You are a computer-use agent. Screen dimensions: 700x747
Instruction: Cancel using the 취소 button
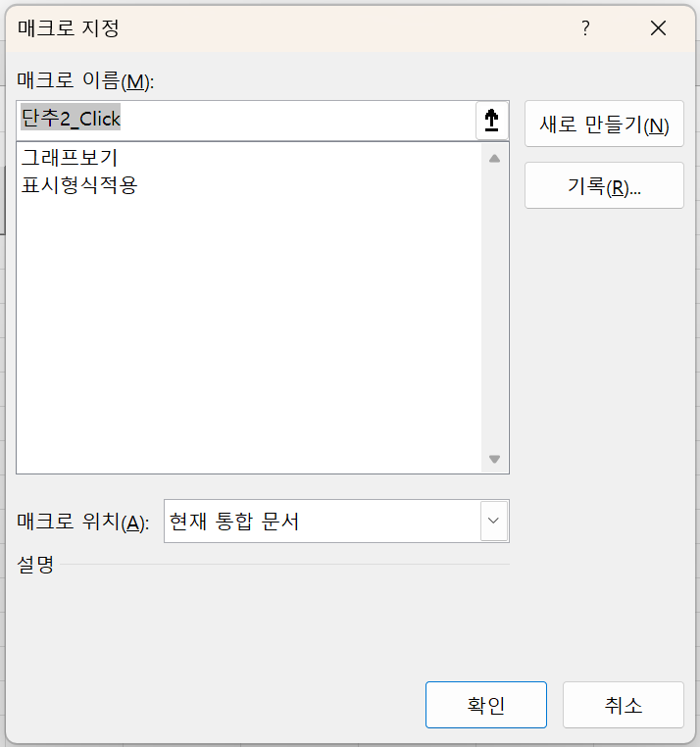(623, 705)
